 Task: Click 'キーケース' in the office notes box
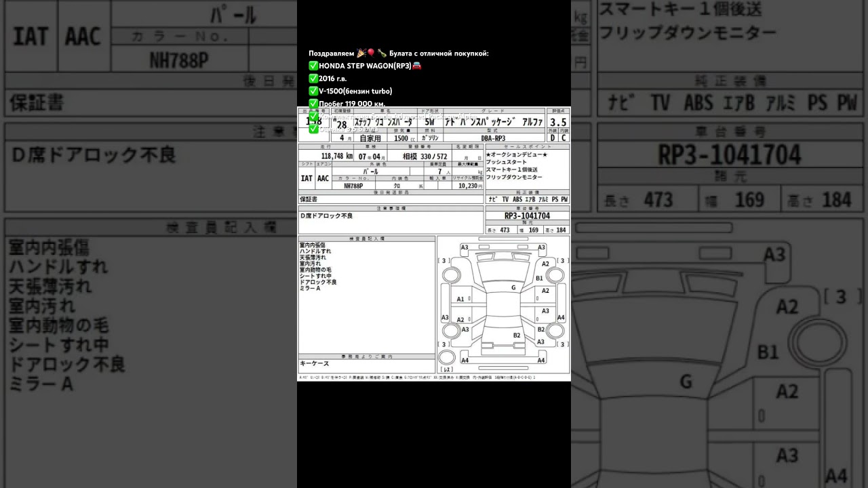pyautogui.click(x=315, y=363)
